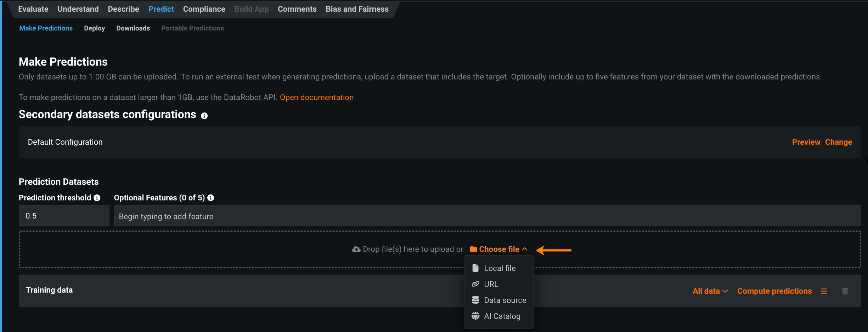Select Data source from the dropdown menu
The image size is (868, 332).
(505, 300)
